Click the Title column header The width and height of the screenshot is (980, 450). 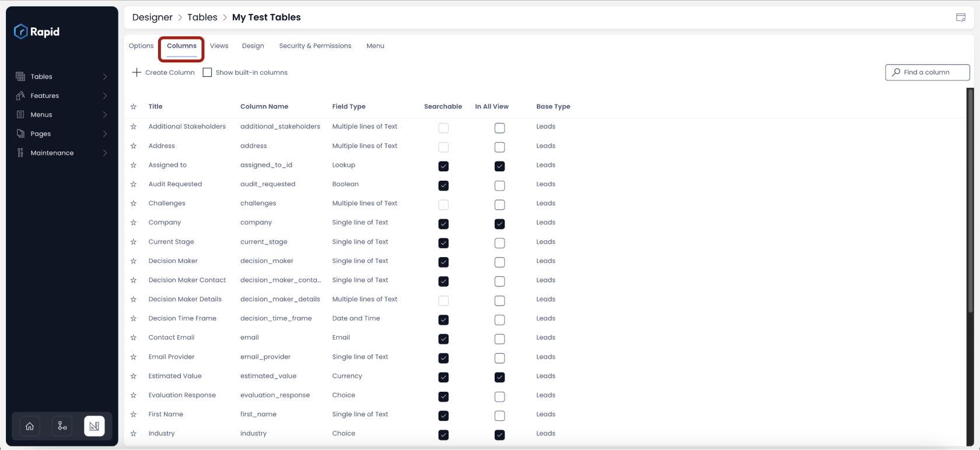tap(155, 107)
